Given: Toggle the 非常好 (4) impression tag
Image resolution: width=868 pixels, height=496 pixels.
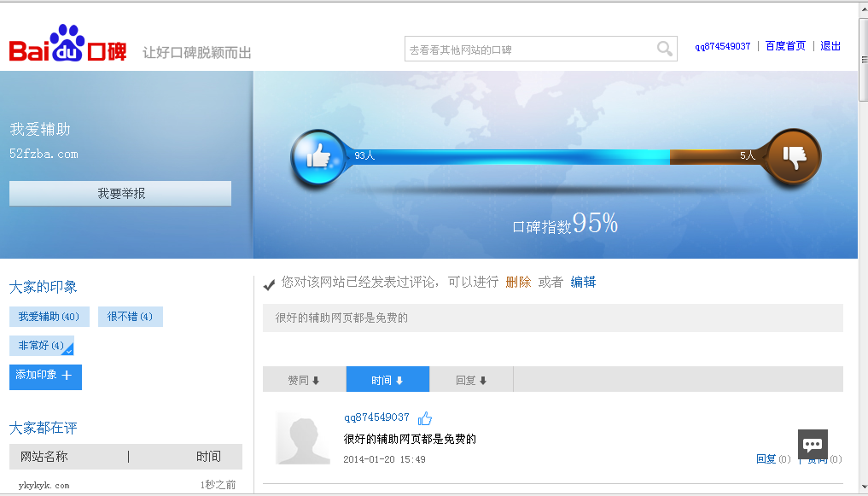Looking at the screenshot, I should (x=41, y=346).
